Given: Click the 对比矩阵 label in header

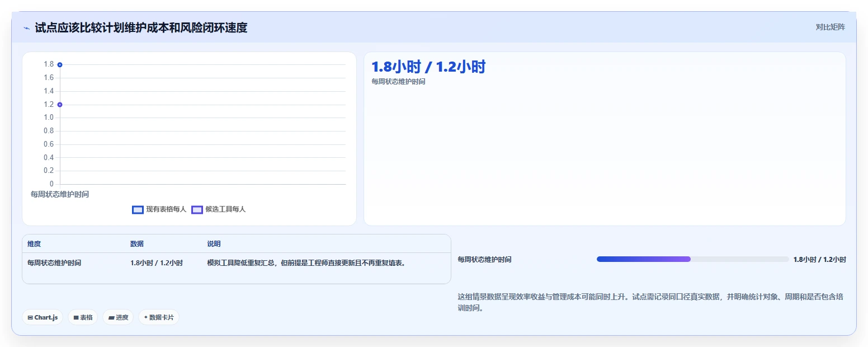Looking at the screenshot, I should 831,27.
